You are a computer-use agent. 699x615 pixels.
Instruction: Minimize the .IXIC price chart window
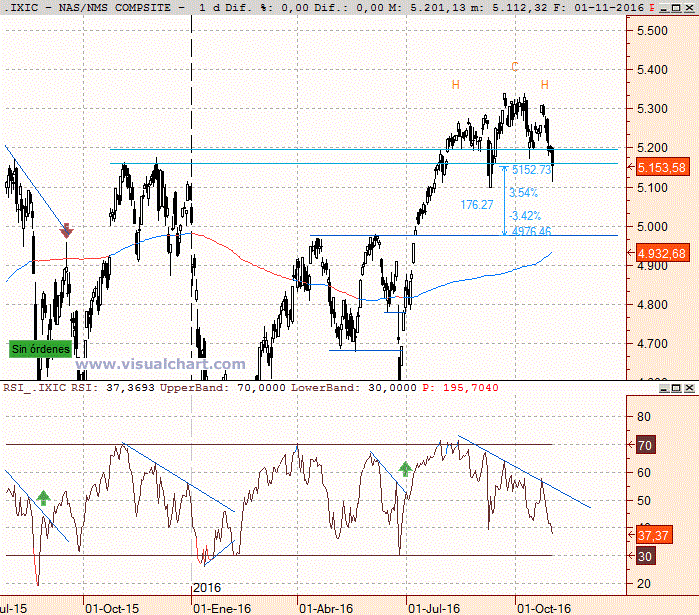tap(664, 8)
